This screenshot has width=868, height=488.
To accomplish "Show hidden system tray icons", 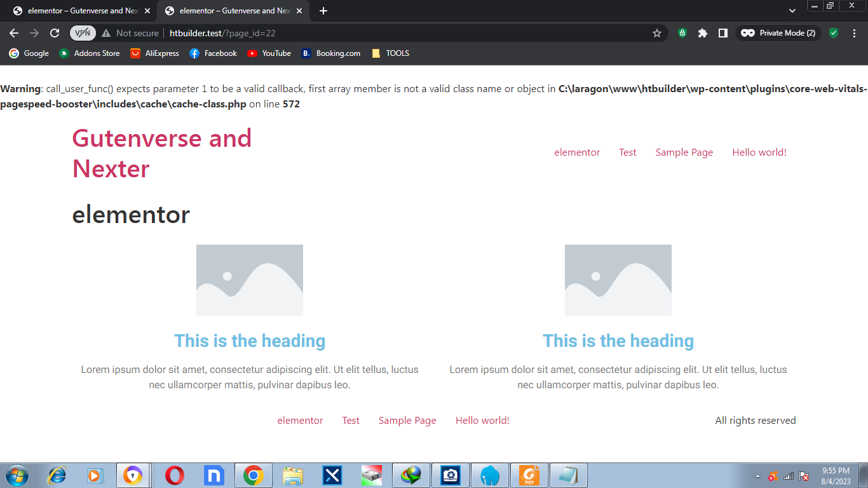I will (x=757, y=476).
